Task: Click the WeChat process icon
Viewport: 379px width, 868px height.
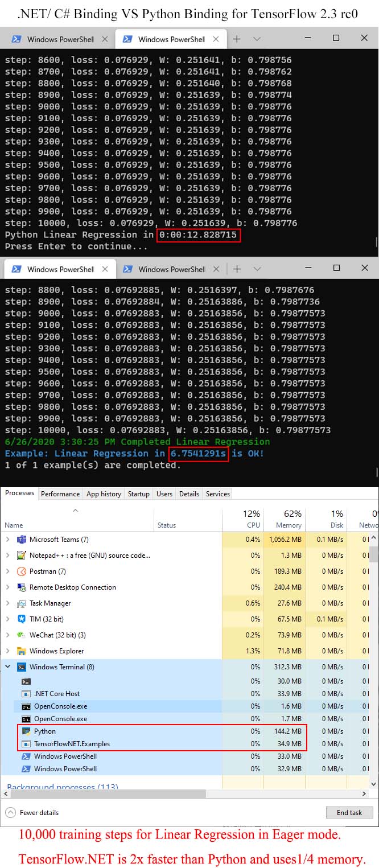Action: click(22, 635)
